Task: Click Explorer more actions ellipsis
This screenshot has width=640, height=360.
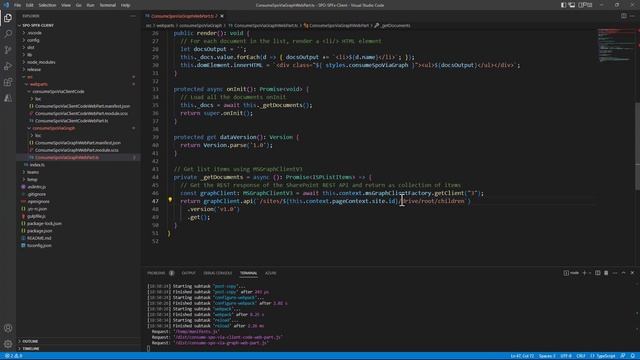Action: [133, 16]
